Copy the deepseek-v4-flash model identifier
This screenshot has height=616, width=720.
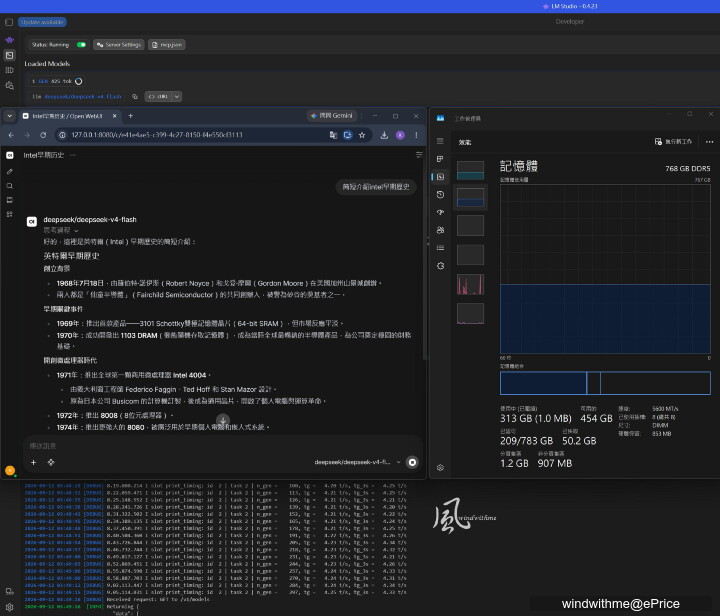(135, 96)
